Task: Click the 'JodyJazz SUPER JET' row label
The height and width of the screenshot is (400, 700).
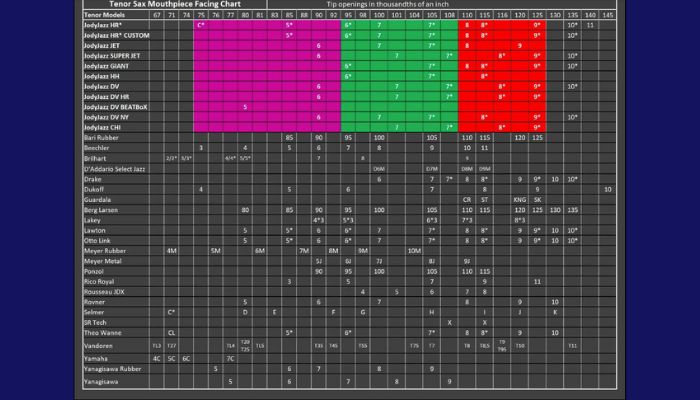Action: (x=112, y=56)
